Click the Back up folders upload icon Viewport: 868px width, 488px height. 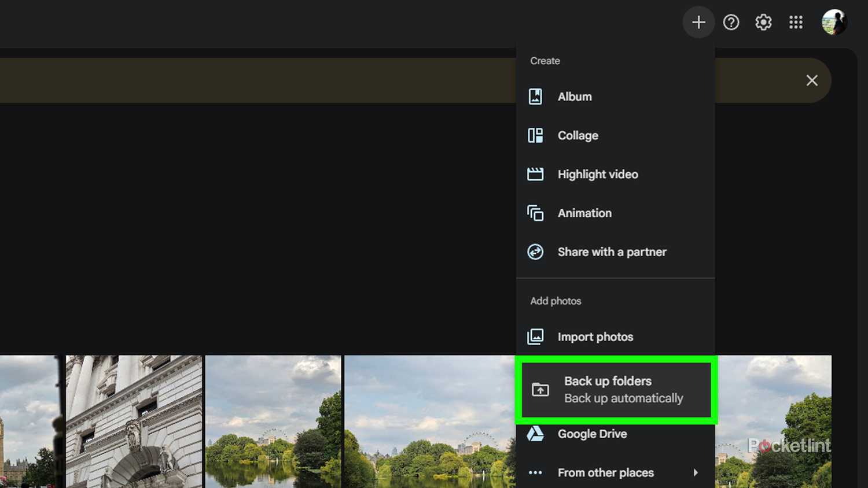(x=540, y=390)
